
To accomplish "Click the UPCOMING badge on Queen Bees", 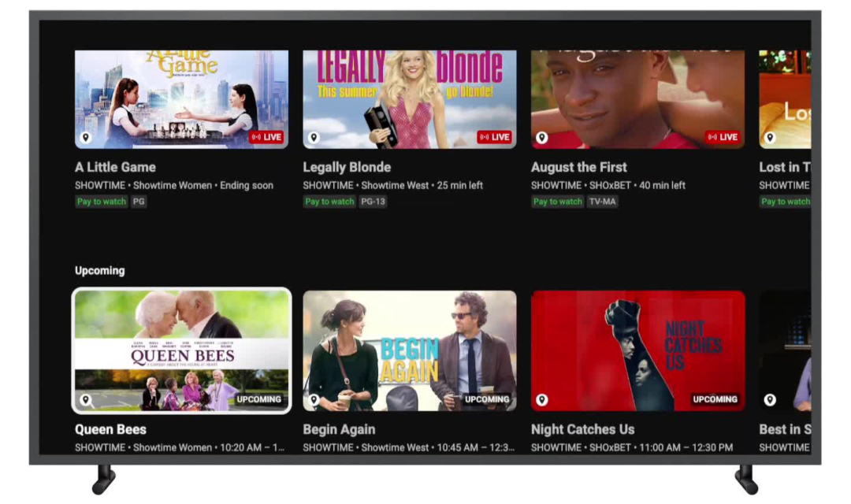I will 259,399.
